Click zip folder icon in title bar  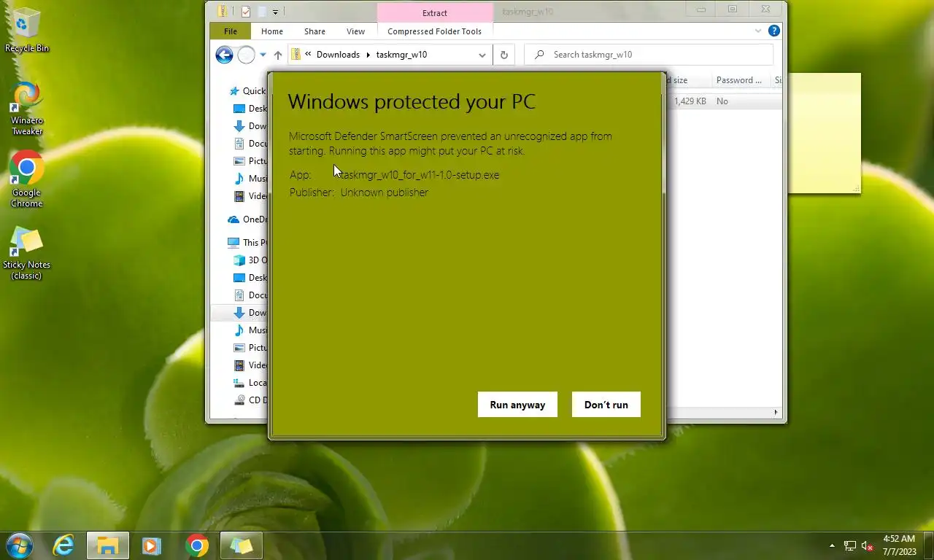(223, 11)
